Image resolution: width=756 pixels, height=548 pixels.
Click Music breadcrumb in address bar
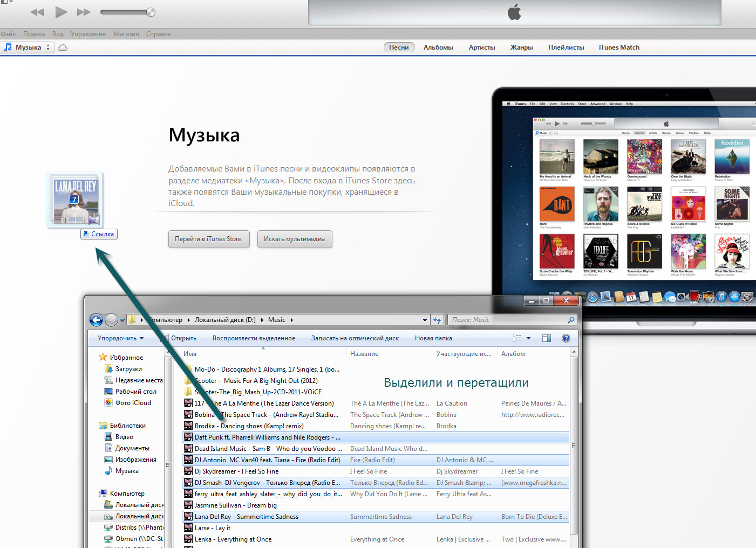point(277,320)
